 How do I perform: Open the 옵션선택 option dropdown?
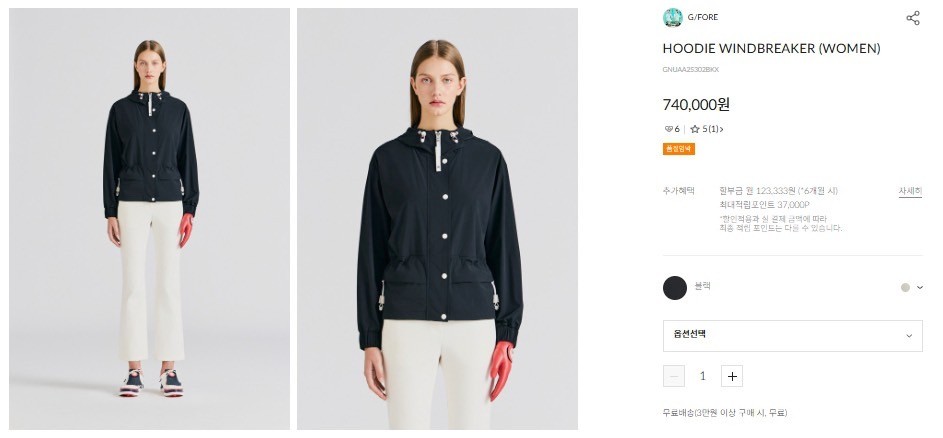(x=793, y=336)
